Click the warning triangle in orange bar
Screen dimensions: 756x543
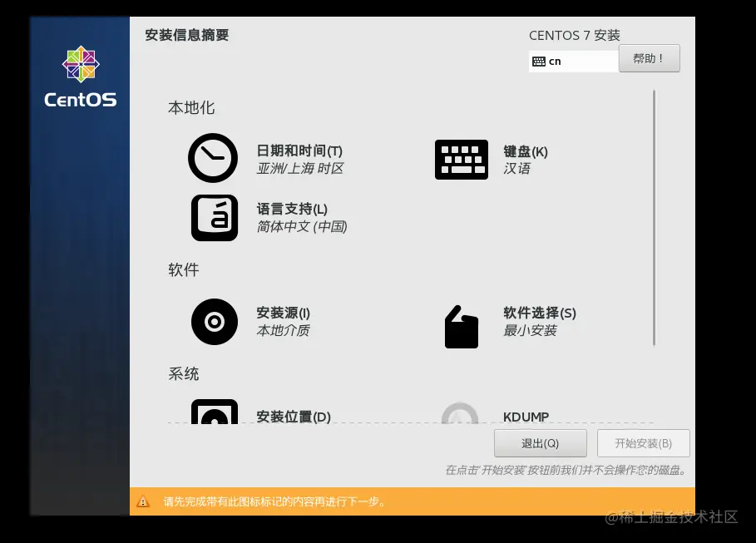143,501
